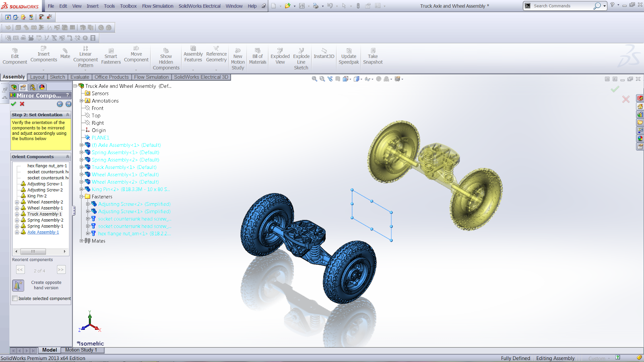Cancel mirror with red X in PropertyManager
644x362 pixels.
(x=22, y=104)
